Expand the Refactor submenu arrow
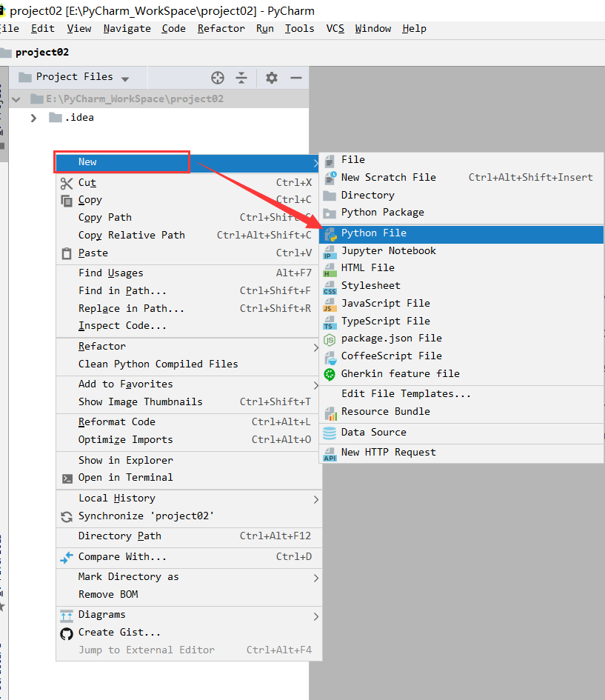Image resolution: width=605 pixels, height=700 pixels. [x=316, y=347]
